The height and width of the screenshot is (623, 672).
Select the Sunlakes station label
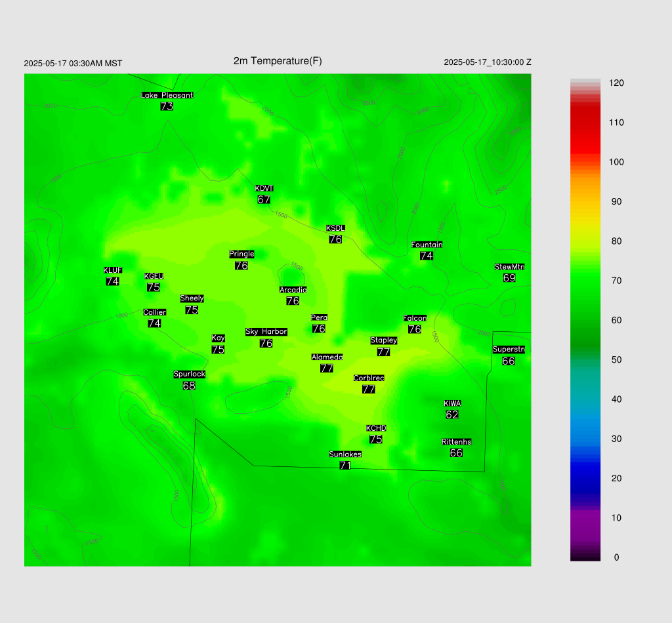pos(345,454)
